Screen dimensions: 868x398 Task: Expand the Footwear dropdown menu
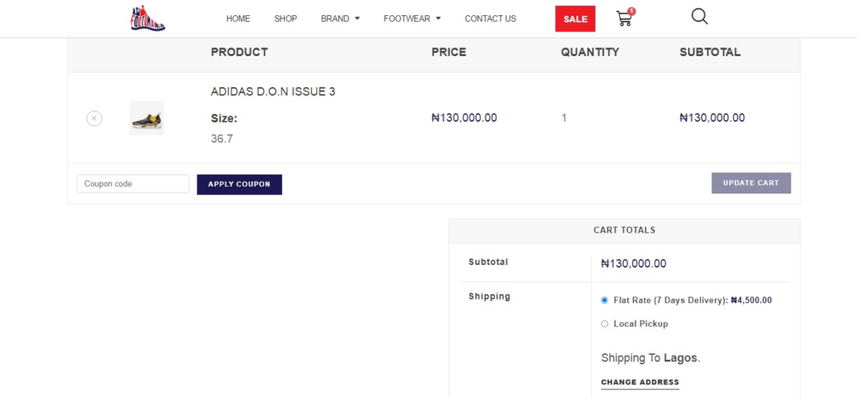click(412, 19)
